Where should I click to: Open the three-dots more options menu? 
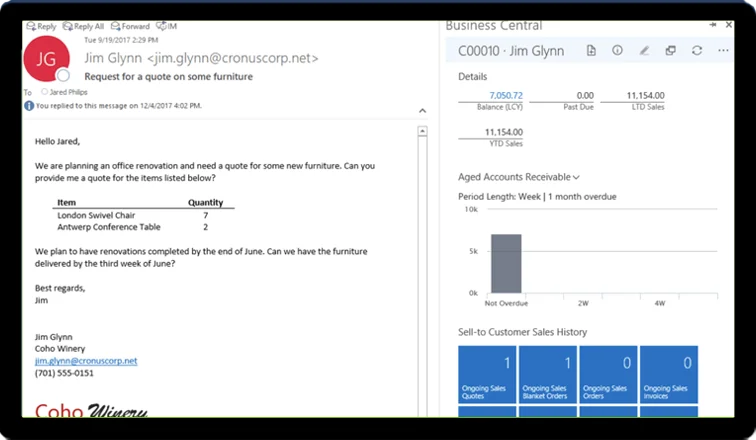[723, 50]
